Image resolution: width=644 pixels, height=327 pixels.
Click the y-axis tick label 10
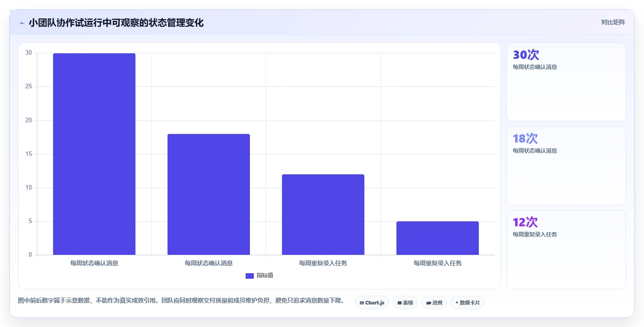[x=29, y=188]
